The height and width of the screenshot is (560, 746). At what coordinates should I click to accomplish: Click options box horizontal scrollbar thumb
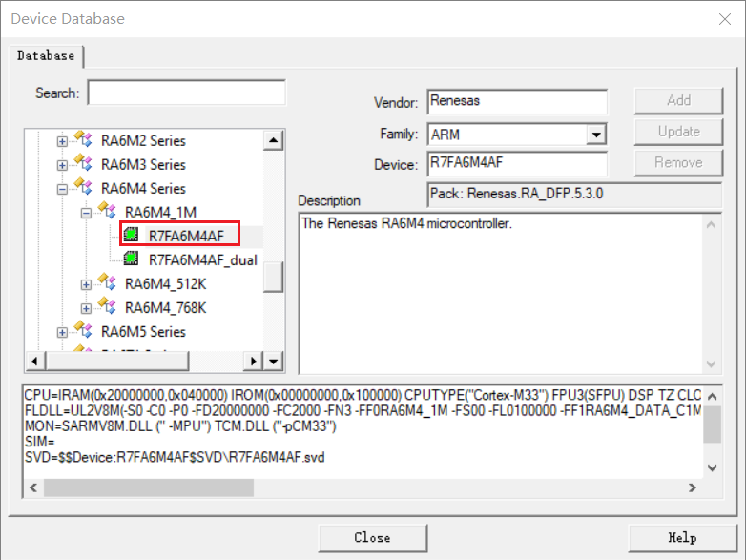[x=149, y=487]
